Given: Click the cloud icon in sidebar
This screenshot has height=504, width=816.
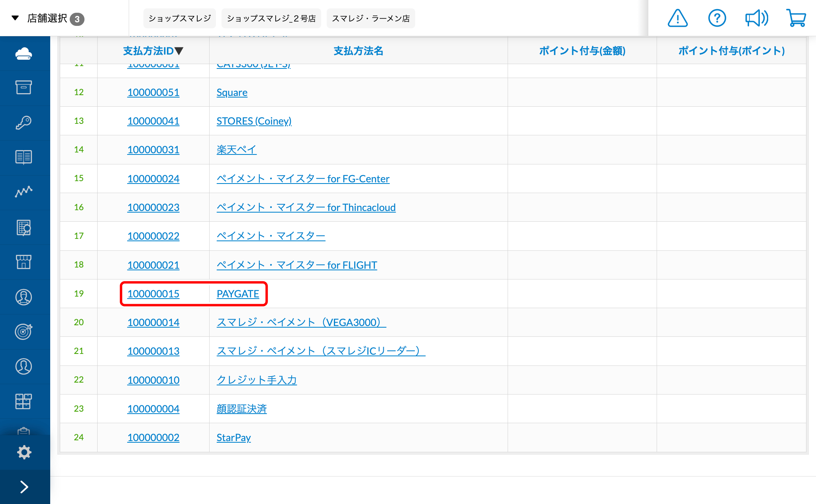Looking at the screenshot, I should (x=24, y=53).
